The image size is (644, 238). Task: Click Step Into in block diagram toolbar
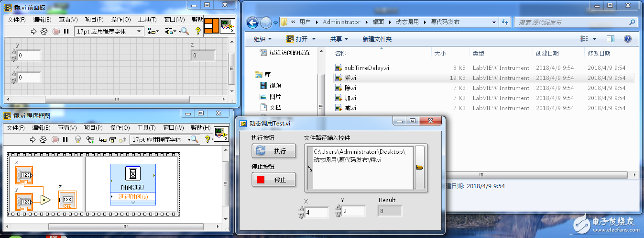pos(102,140)
